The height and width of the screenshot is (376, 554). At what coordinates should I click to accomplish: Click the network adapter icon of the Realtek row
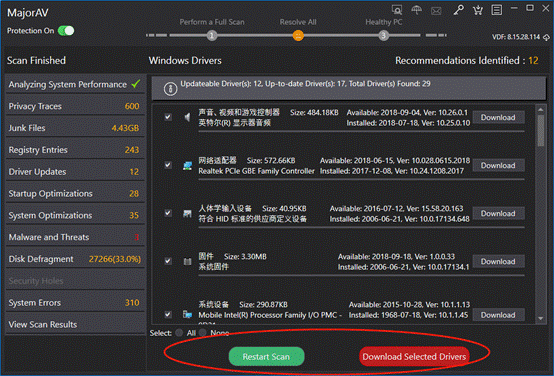coord(187,165)
